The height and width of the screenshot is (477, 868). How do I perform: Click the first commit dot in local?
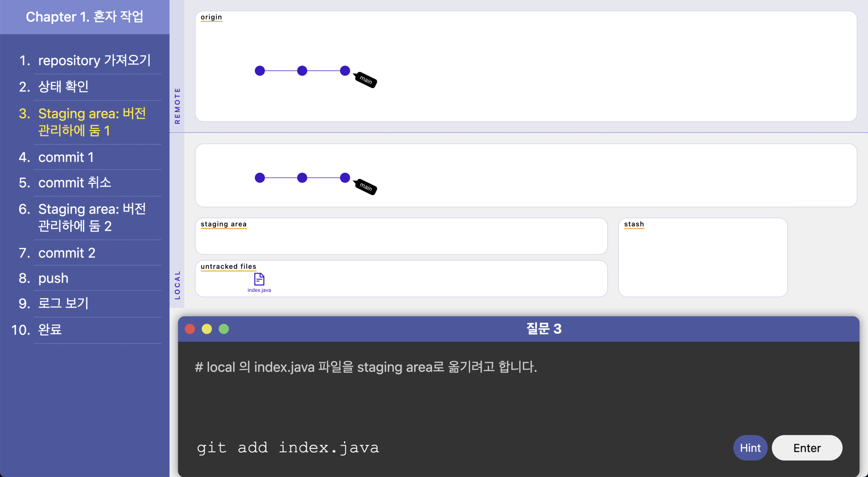(x=260, y=178)
